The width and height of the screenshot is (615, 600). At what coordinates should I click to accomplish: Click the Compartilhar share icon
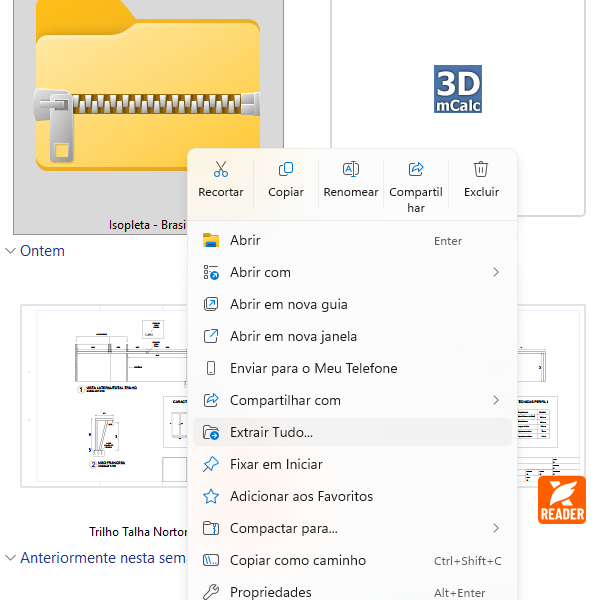pos(416,169)
